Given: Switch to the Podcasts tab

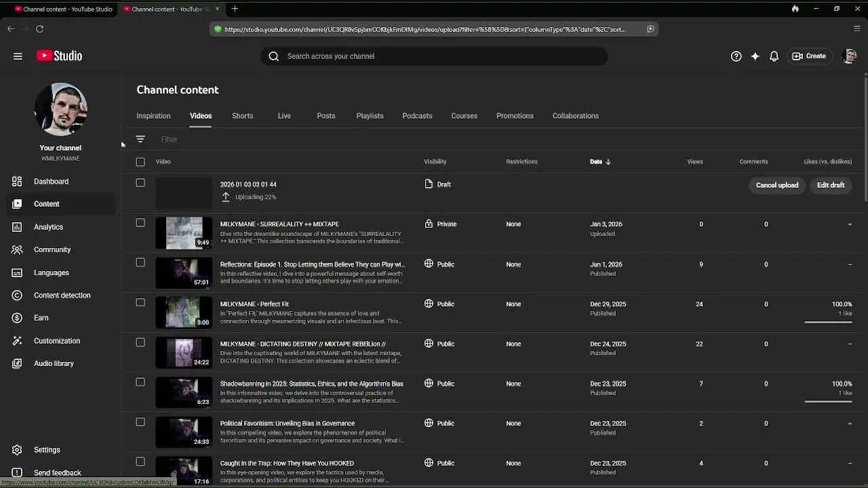Looking at the screenshot, I should click(417, 116).
